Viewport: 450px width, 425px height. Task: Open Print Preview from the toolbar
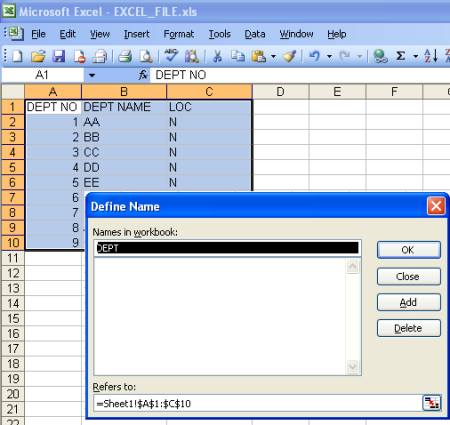click(146, 56)
